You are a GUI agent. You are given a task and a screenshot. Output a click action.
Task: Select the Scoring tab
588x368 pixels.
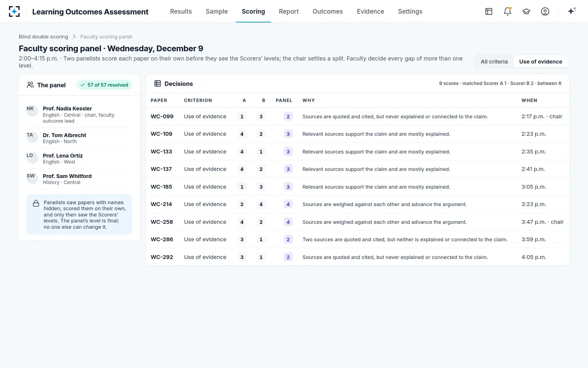pyautogui.click(x=253, y=11)
